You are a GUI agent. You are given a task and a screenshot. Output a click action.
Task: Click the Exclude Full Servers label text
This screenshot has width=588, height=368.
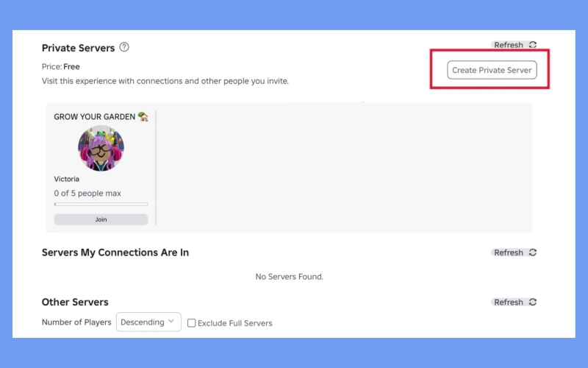pyautogui.click(x=235, y=323)
